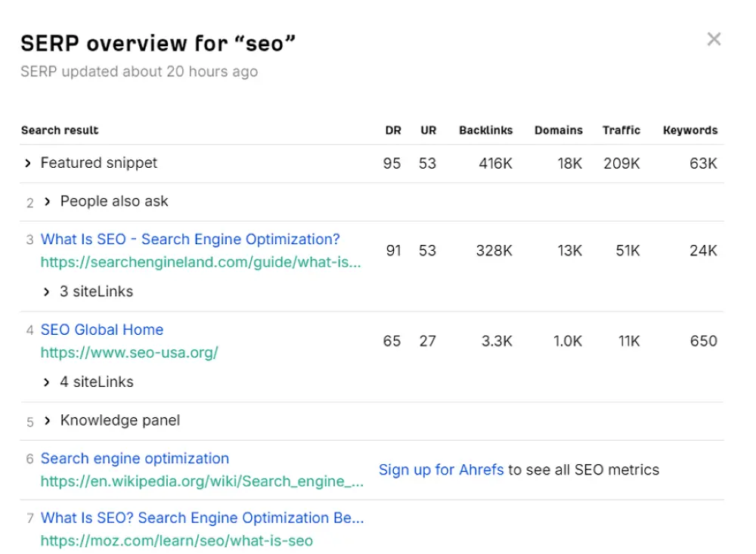Select the 650 keywords value
The image size is (756, 554).
pyautogui.click(x=703, y=342)
